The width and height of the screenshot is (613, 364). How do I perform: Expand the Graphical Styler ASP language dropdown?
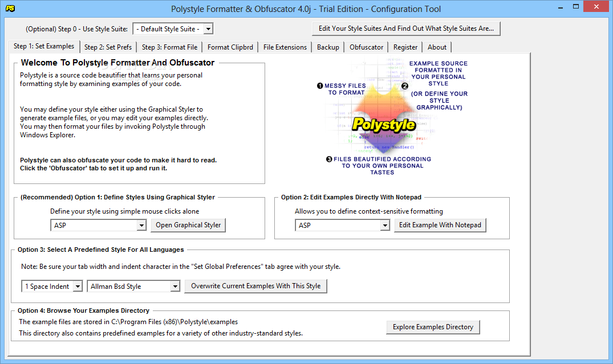tap(141, 226)
